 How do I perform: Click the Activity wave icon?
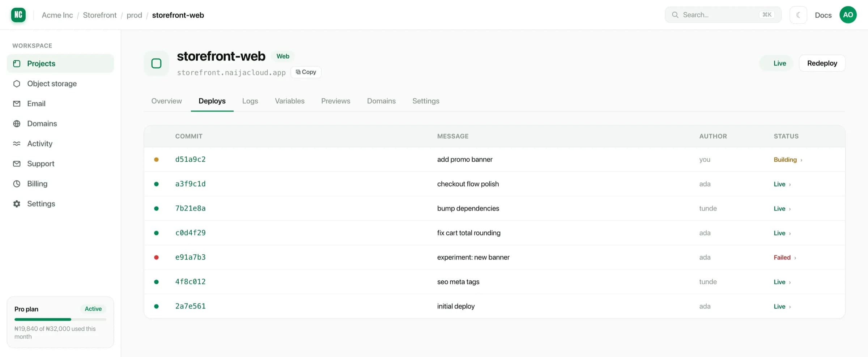click(17, 144)
